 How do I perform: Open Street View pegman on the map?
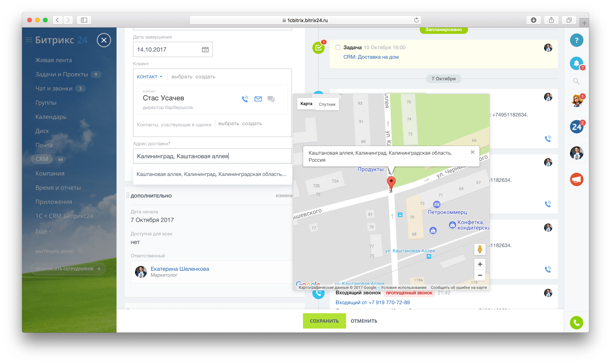click(480, 249)
